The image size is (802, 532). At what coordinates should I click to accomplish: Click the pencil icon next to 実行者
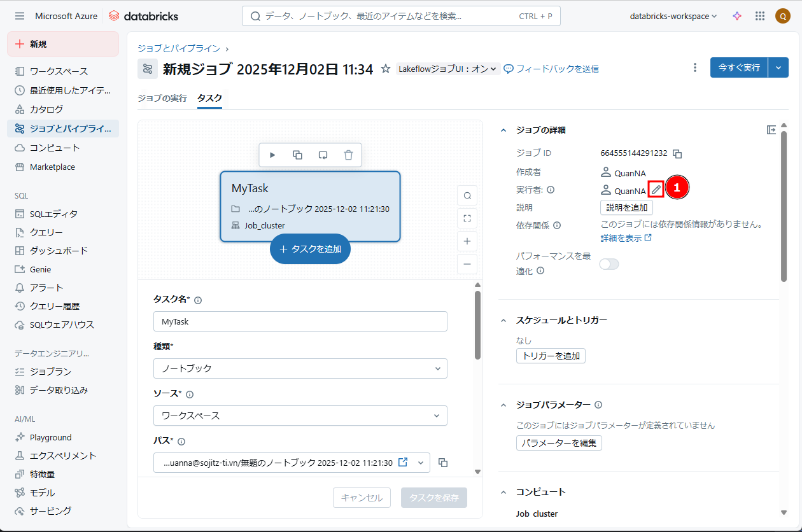(656, 190)
